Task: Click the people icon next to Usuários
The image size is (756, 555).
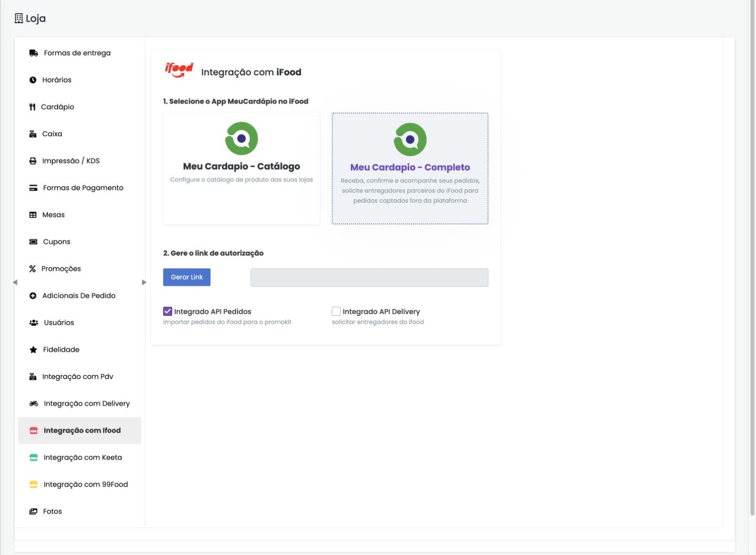Action: click(x=34, y=323)
